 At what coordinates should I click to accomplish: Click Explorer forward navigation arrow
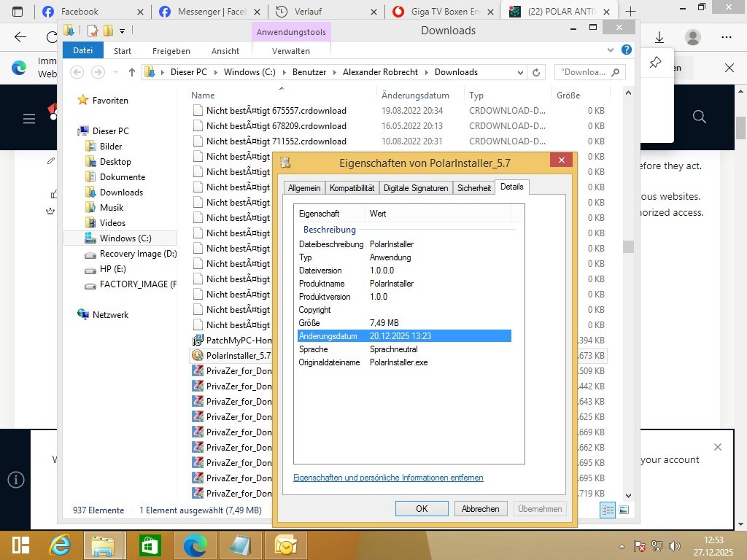(x=98, y=72)
